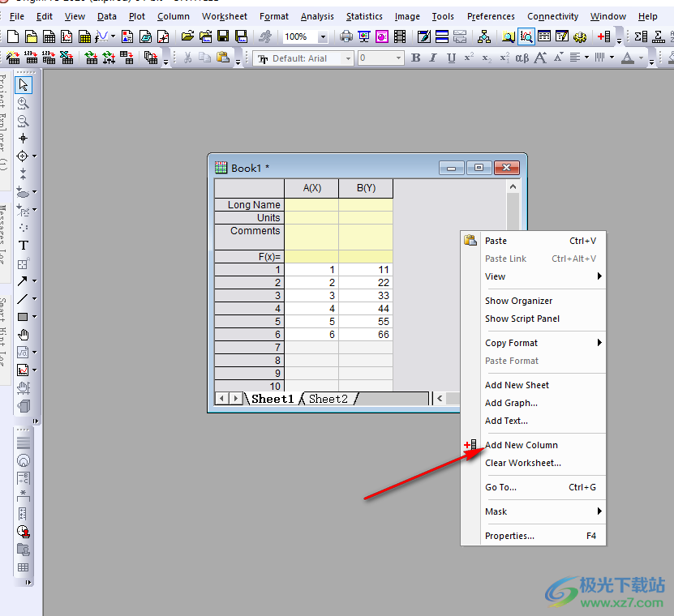
Task: Open the Statistics menu
Action: [x=364, y=16]
